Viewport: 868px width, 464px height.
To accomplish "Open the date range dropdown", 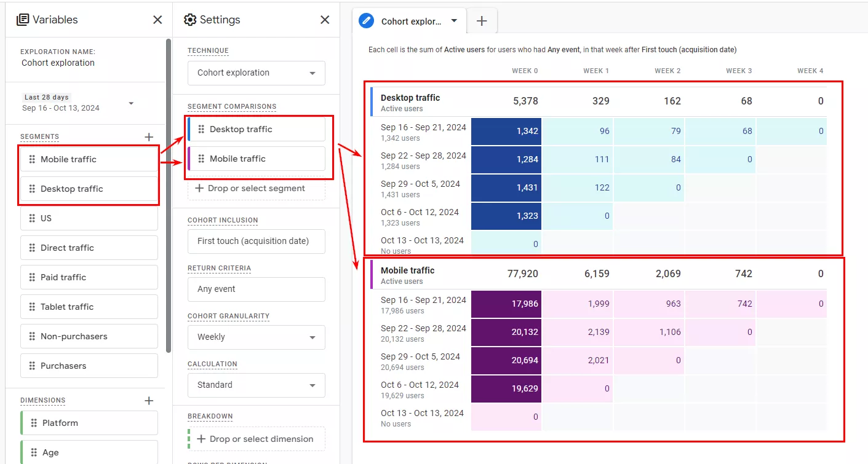I will tap(131, 103).
